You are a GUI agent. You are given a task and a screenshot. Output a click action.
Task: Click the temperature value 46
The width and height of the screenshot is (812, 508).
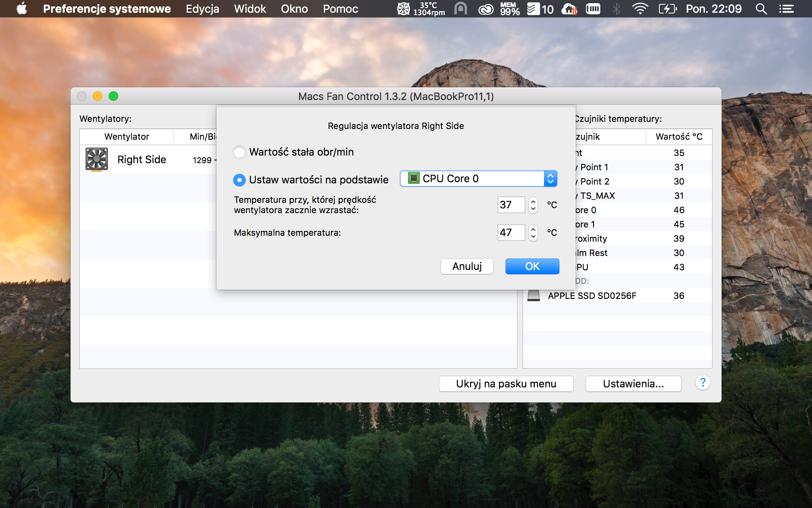click(x=679, y=210)
